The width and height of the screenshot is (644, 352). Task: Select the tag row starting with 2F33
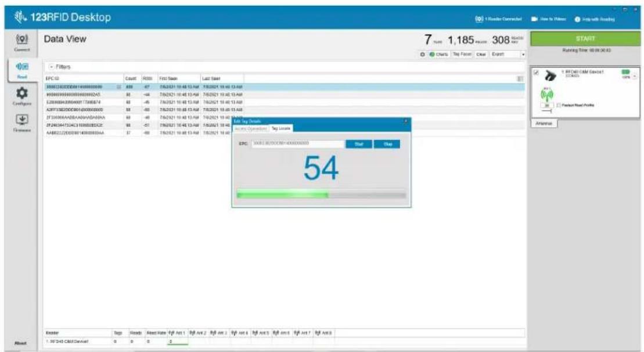click(138, 117)
